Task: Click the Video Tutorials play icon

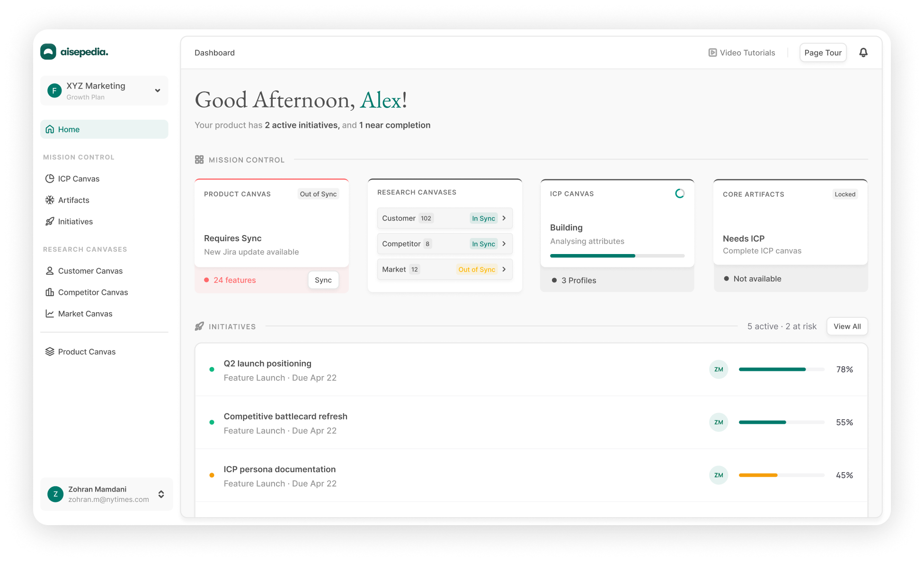Action: point(712,53)
